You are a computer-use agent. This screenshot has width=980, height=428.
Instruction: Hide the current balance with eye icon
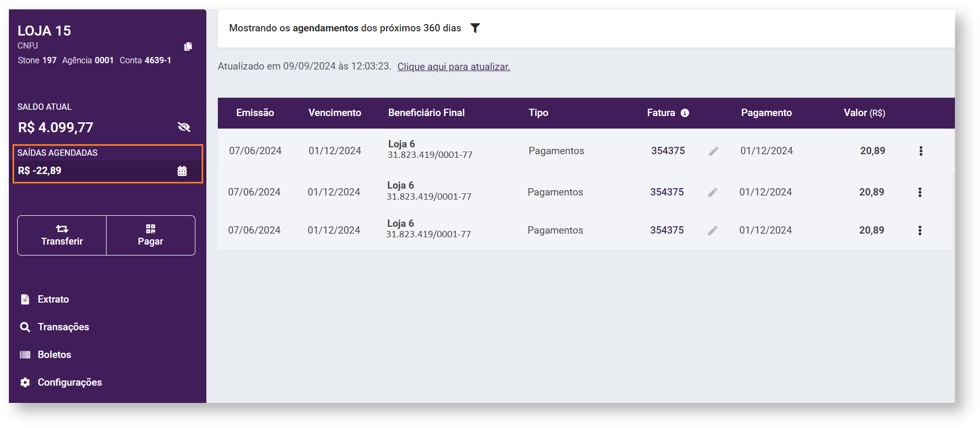(x=184, y=127)
